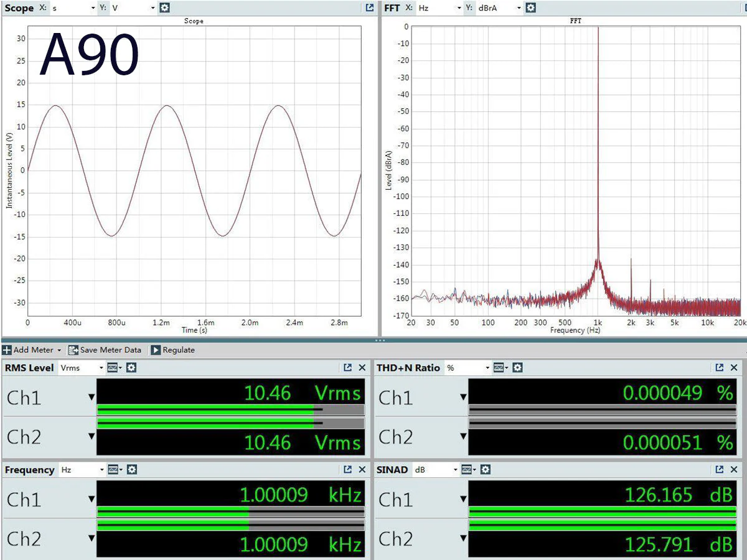747x560 pixels.
Task: Open RMS Level meter settings gear
Action: tap(131, 368)
